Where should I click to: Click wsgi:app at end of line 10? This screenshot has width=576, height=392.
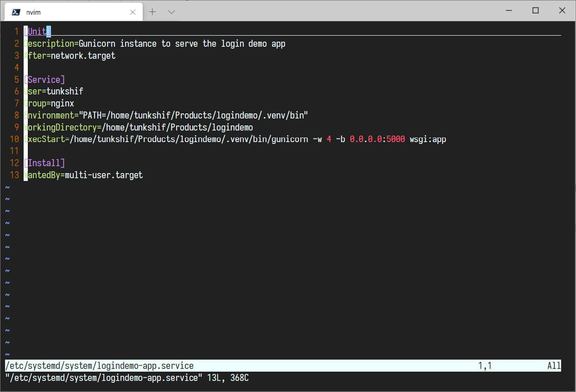[428, 139]
